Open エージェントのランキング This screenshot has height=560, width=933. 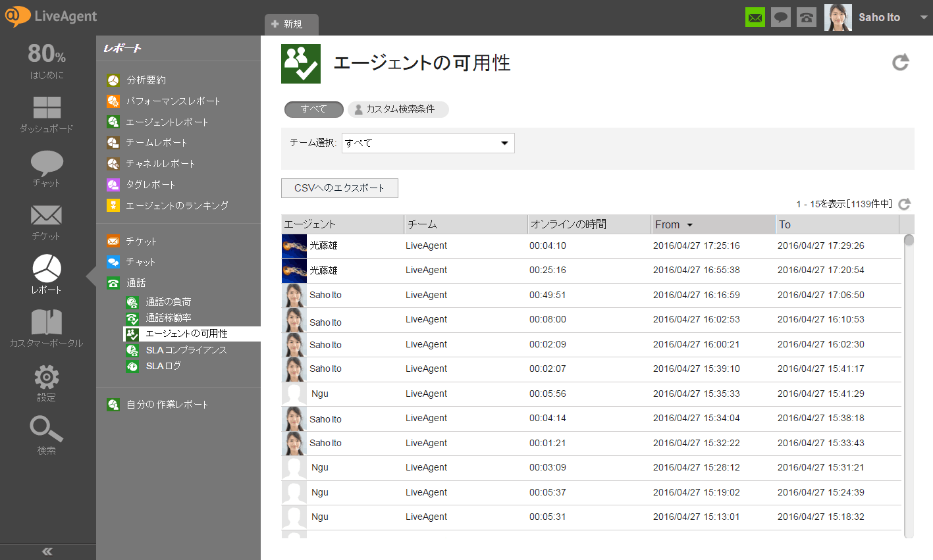point(178,205)
